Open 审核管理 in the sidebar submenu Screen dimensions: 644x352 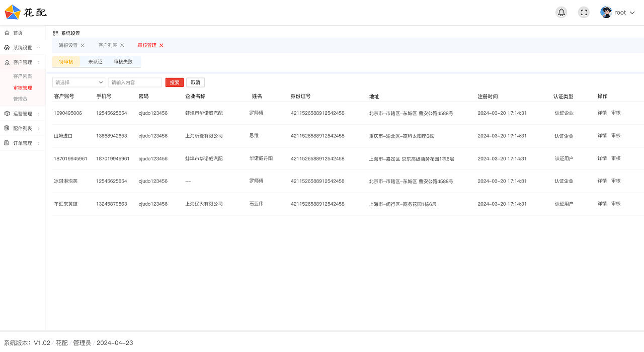pyautogui.click(x=23, y=88)
